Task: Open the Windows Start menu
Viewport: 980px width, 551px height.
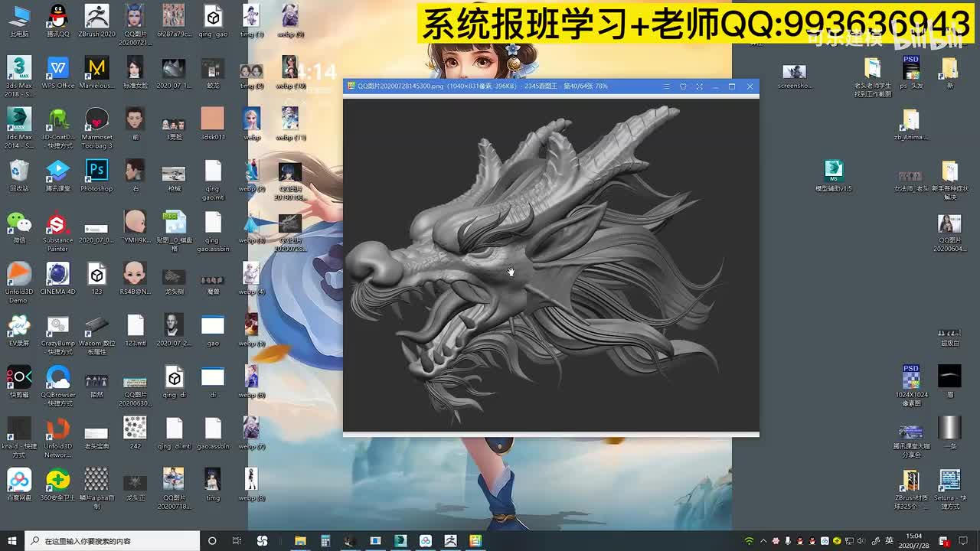Action: (x=12, y=540)
